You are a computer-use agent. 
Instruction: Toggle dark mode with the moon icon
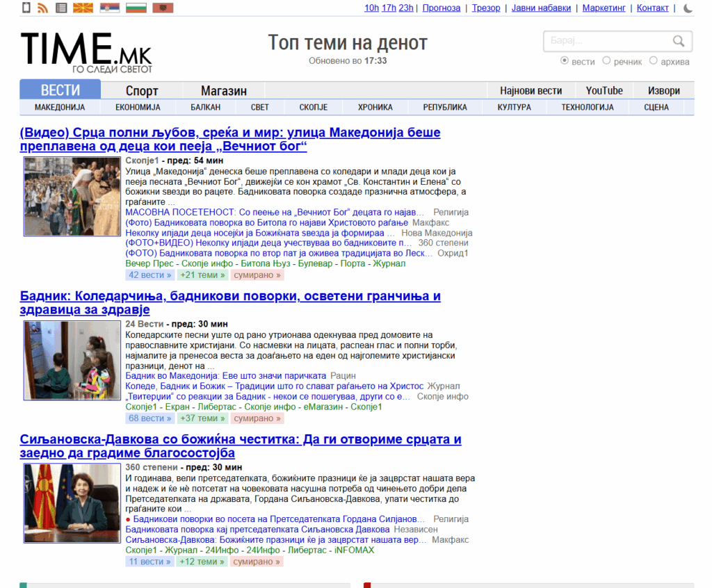(687, 8)
